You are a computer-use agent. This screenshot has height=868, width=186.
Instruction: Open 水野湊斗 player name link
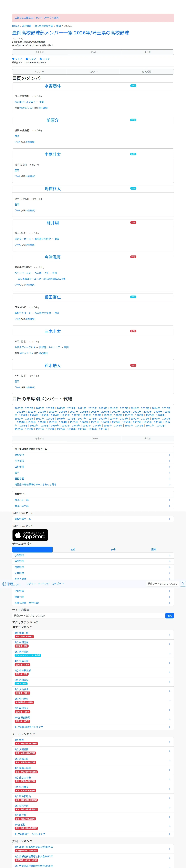point(53,86)
